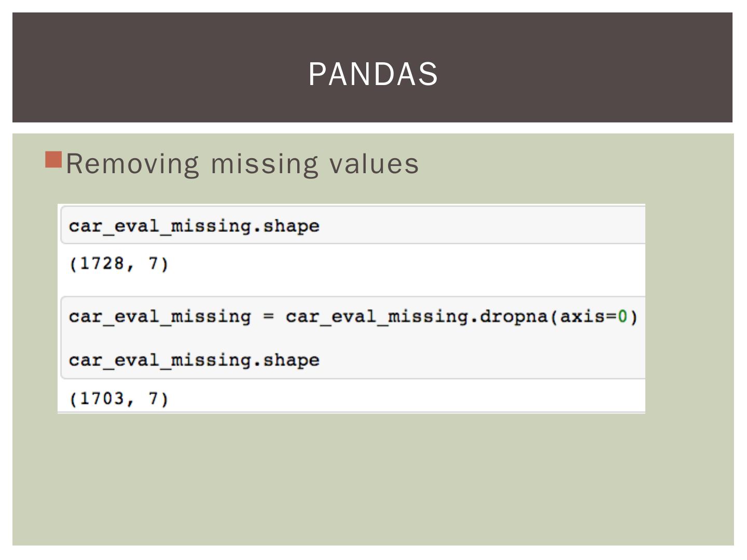Viewport: 747px width, 560px height.
Task: Click the second car_eval_missing.shape line
Action: pyautogui.click(x=194, y=360)
